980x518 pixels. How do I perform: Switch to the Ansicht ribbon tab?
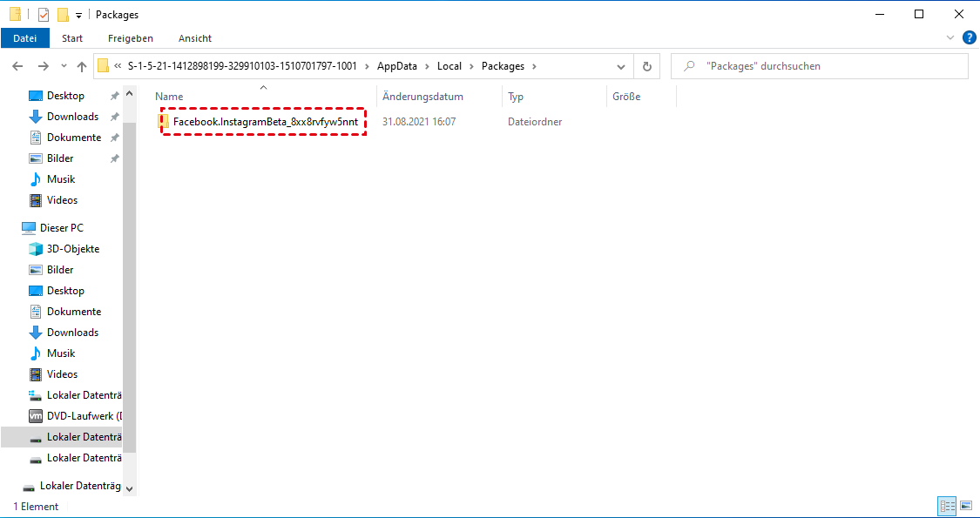pos(195,38)
